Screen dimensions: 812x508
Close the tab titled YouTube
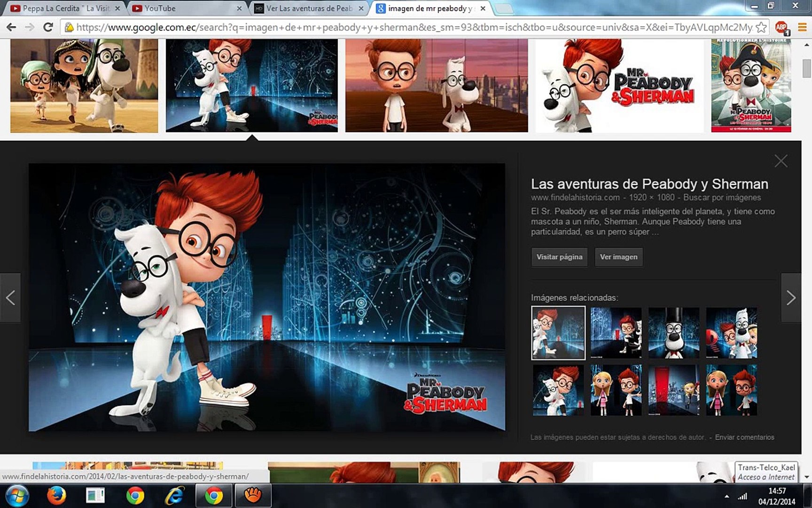tap(239, 8)
